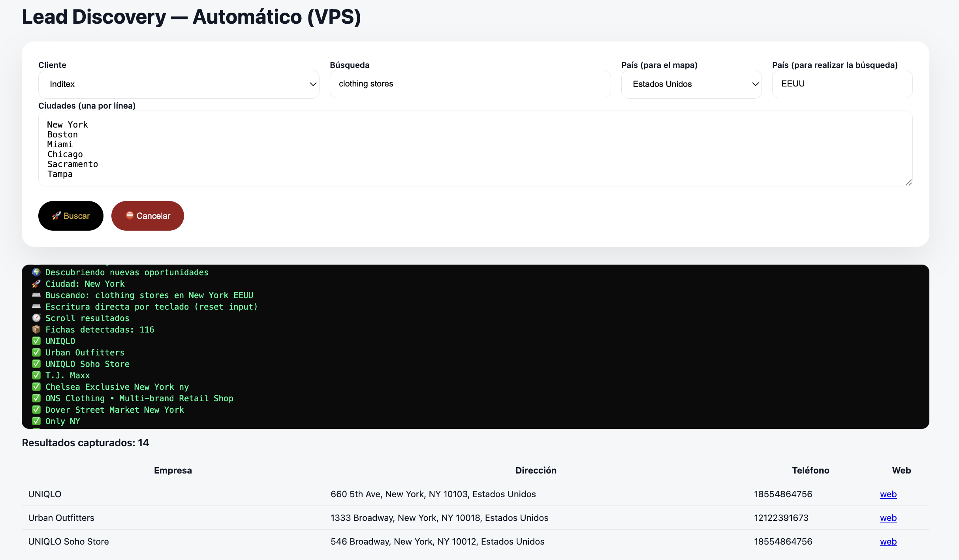Open the web link for UNIQLO
This screenshot has height=560, width=959.
888,494
